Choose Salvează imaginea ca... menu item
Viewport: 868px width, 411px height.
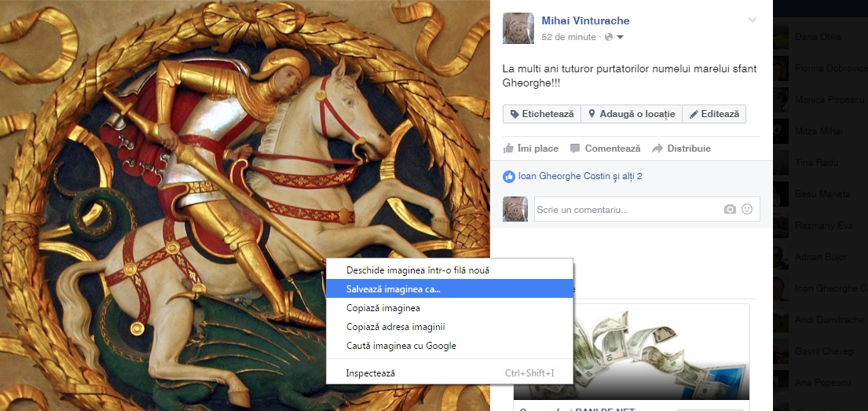pyautogui.click(x=393, y=288)
